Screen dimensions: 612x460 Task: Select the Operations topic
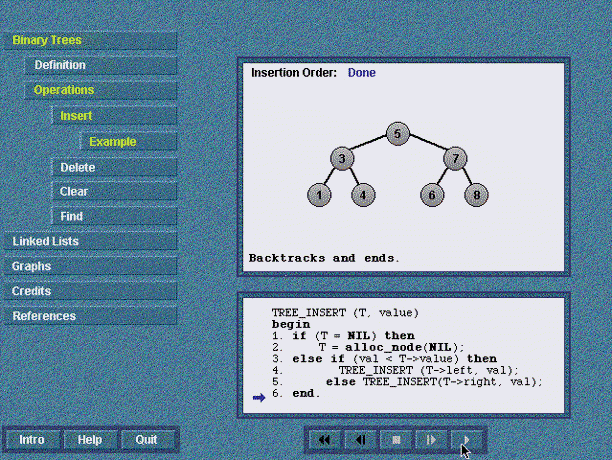tap(101, 90)
